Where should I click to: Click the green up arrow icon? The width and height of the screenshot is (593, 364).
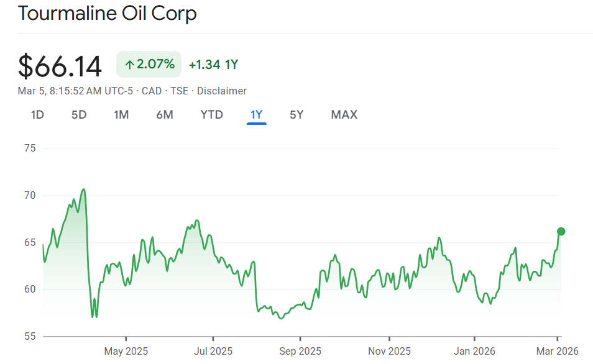[129, 65]
